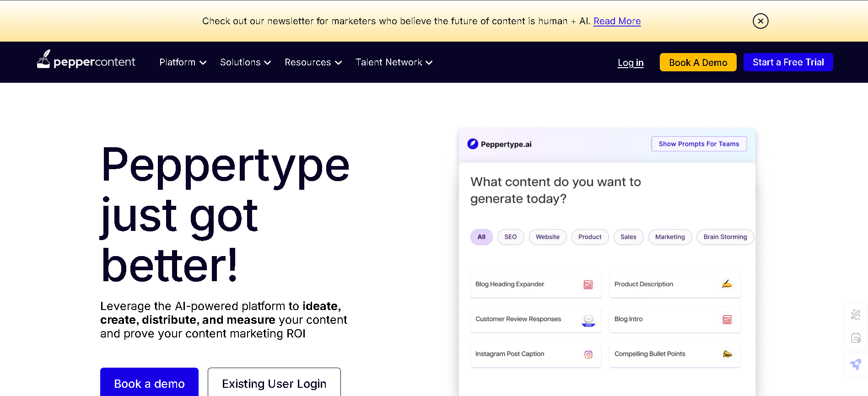The height and width of the screenshot is (396, 868).
Task: Click Show Prompts For Teams button
Action: pos(699,144)
